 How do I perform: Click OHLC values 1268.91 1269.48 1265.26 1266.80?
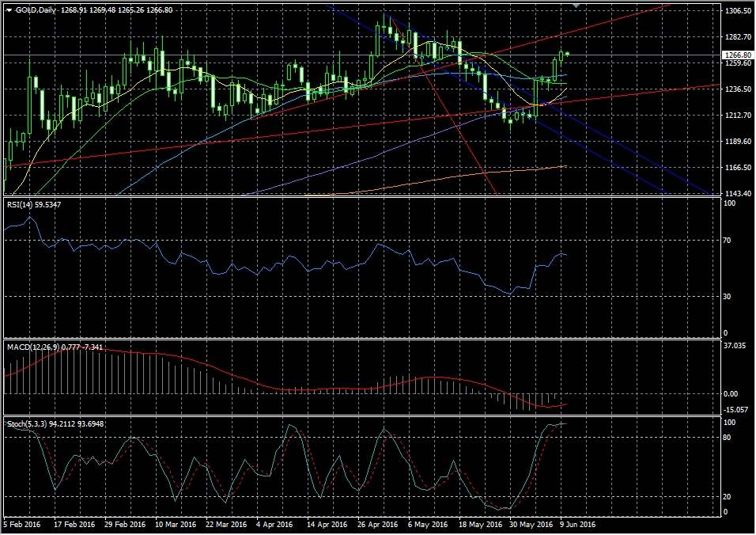[x=117, y=10]
